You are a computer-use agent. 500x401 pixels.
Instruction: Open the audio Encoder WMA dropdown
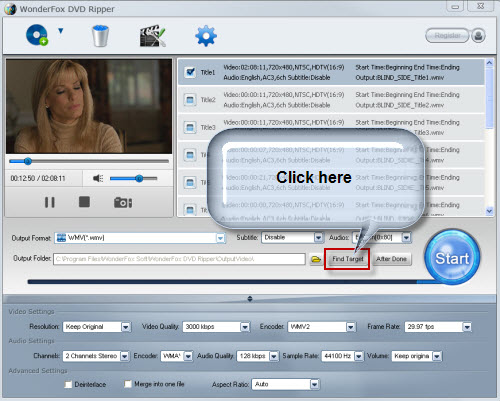(x=188, y=356)
